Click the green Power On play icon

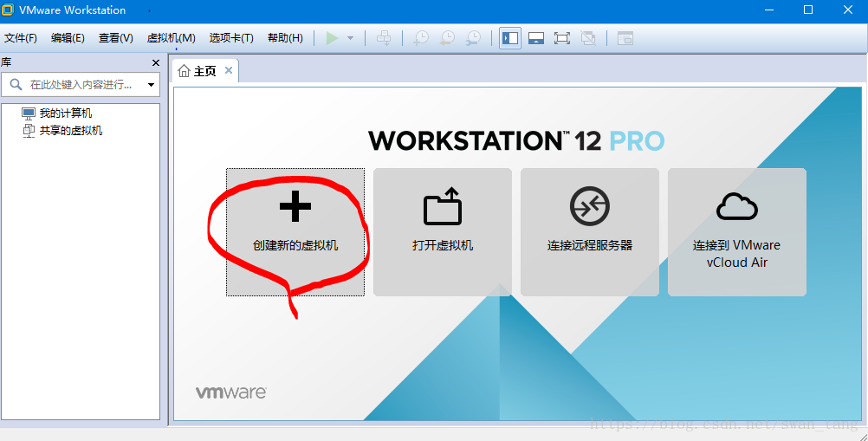(x=332, y=38)
